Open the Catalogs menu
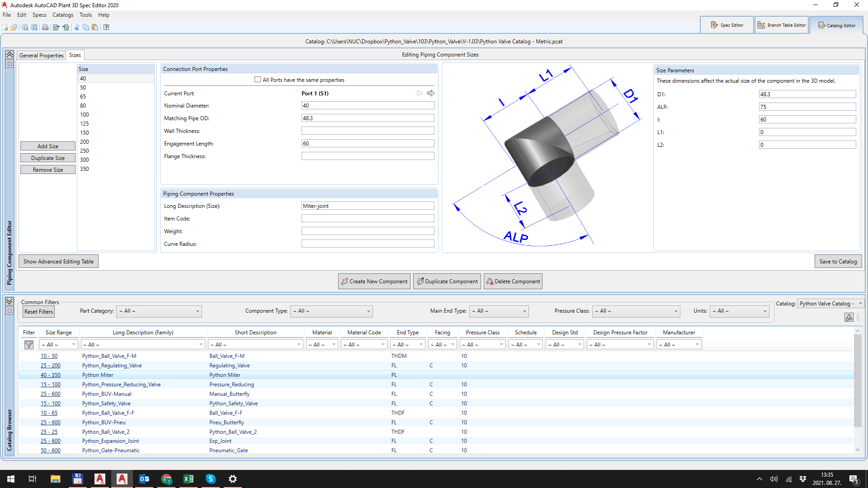The image size is (868, 488). tap(62, 15)
